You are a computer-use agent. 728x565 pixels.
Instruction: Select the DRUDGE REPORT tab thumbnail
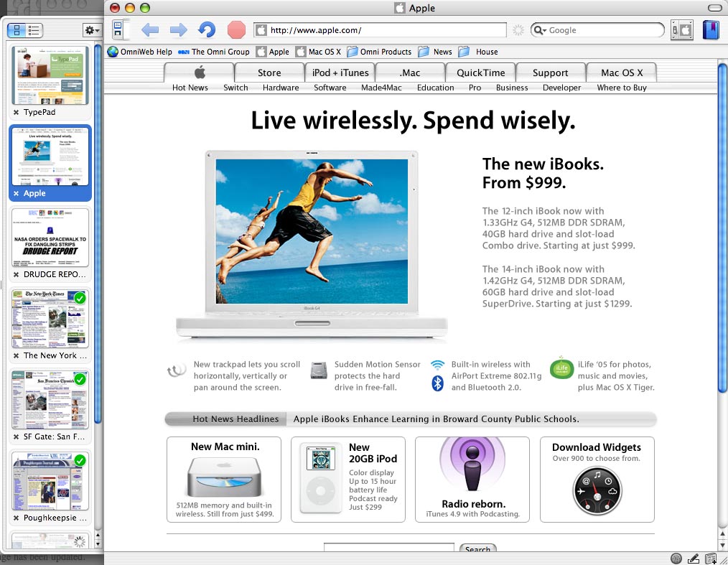(x=50, y=238)
